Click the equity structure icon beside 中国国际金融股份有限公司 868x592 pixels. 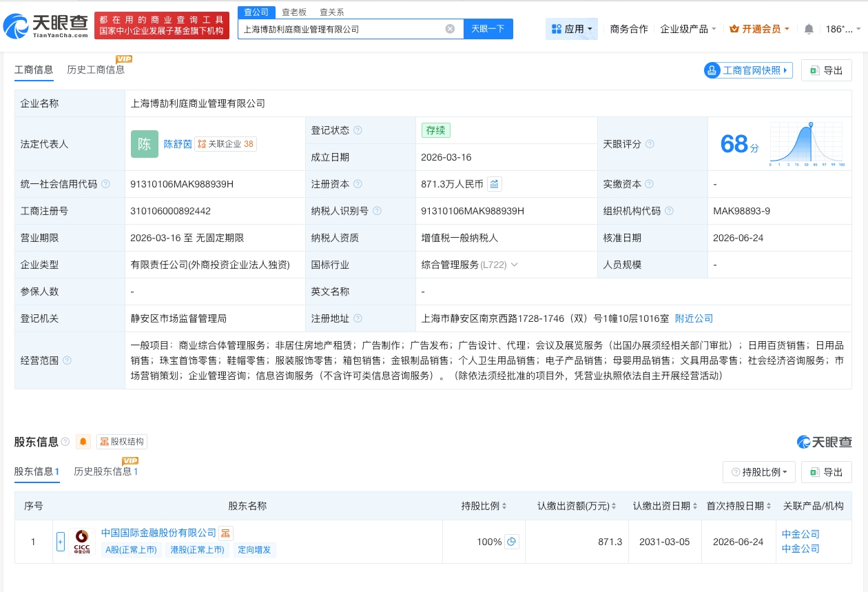[226, 533]
